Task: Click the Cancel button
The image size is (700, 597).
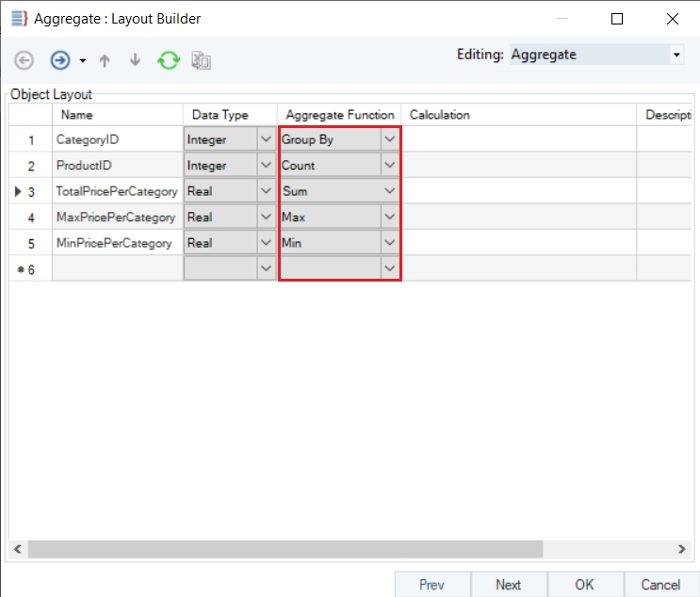Action: pos(660,584)
